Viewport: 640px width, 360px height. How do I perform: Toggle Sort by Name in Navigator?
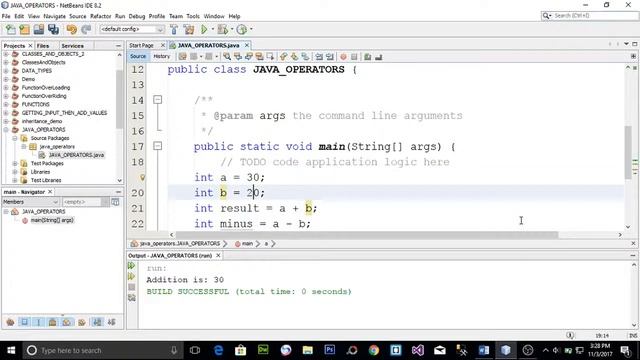click(x=97, y=322)
